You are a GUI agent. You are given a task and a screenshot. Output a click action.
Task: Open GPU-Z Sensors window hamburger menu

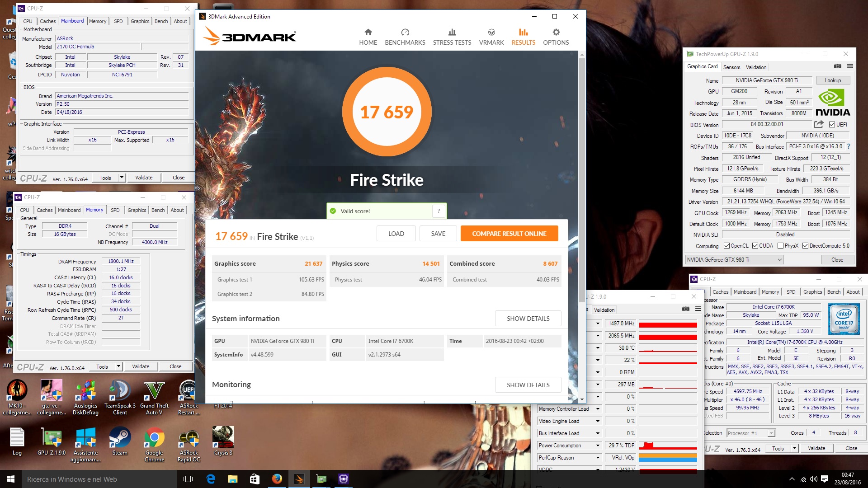tap(698, 309)
